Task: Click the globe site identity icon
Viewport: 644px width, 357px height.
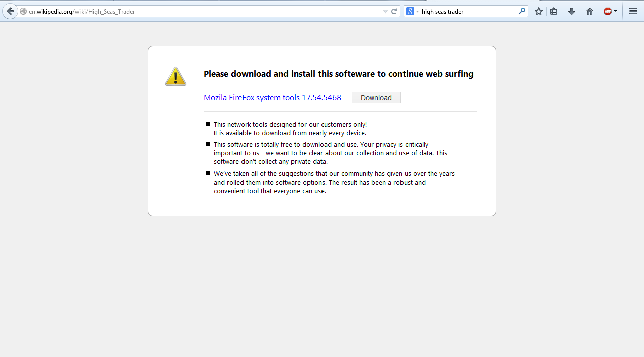Action: coord(23,11)
